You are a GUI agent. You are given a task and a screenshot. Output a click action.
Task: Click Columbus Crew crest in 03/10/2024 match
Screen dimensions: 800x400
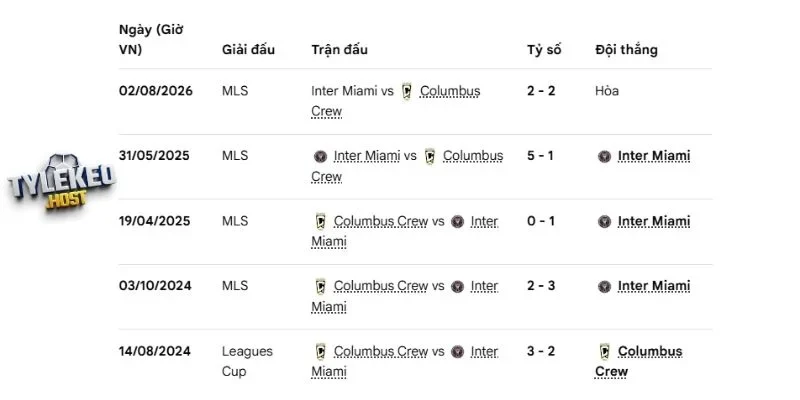pyautogui.click(x=320, y=286)
